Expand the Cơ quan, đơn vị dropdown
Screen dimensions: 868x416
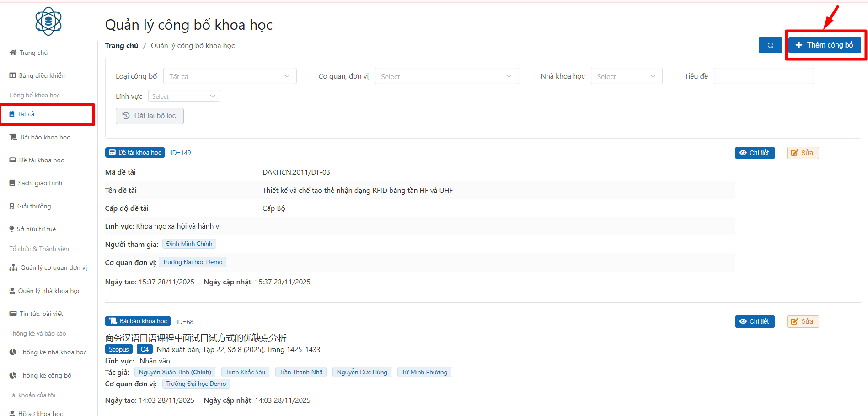pos(446,76)
